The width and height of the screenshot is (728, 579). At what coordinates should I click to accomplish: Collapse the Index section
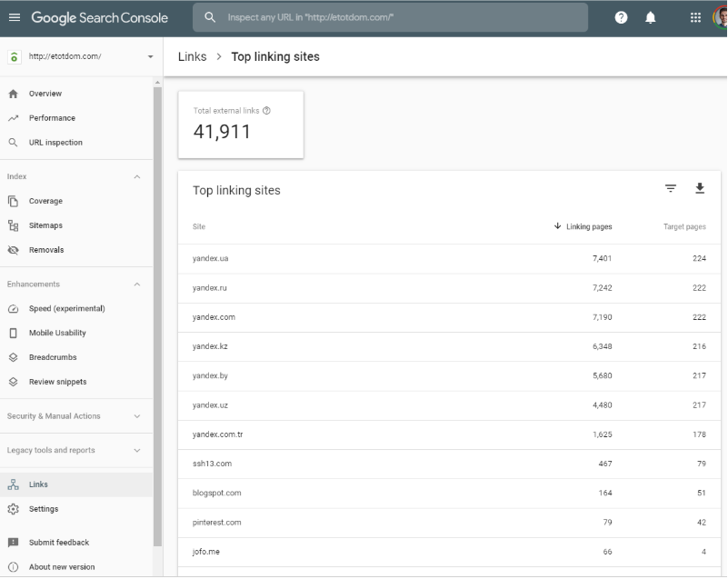137,176
